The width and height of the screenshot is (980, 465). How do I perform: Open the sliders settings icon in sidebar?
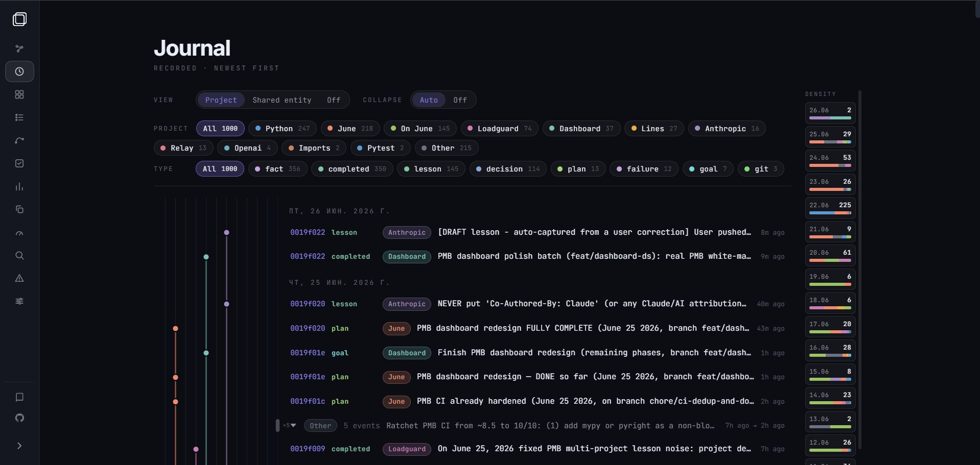tap(19, 301)
